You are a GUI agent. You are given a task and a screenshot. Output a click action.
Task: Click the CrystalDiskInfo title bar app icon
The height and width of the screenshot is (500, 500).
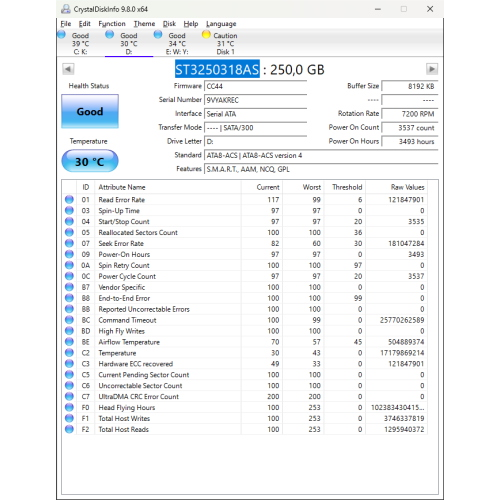click(66, 9)
